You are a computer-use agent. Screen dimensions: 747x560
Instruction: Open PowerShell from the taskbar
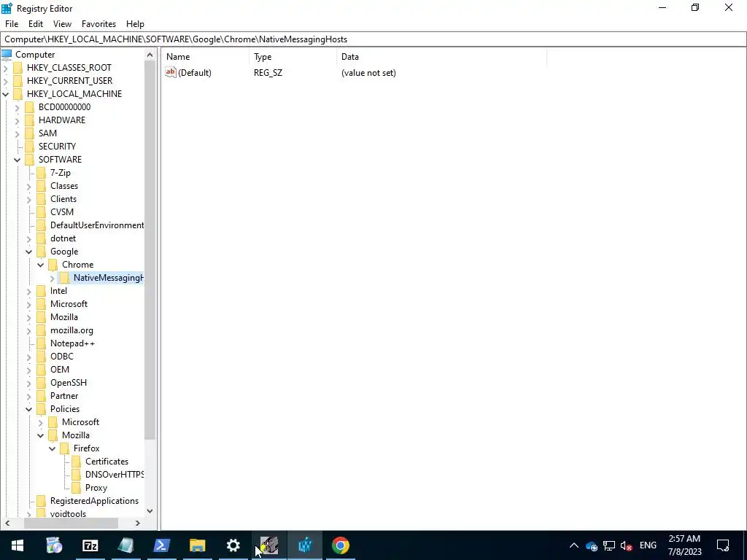pos(161,545)
